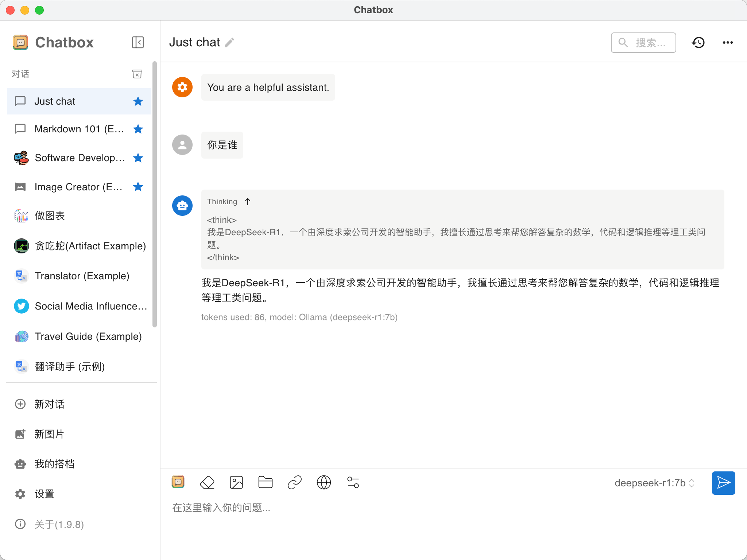The image size is (747, 560).
Task: Click the tokens used: 86 info line
Action: click(299, 317)
